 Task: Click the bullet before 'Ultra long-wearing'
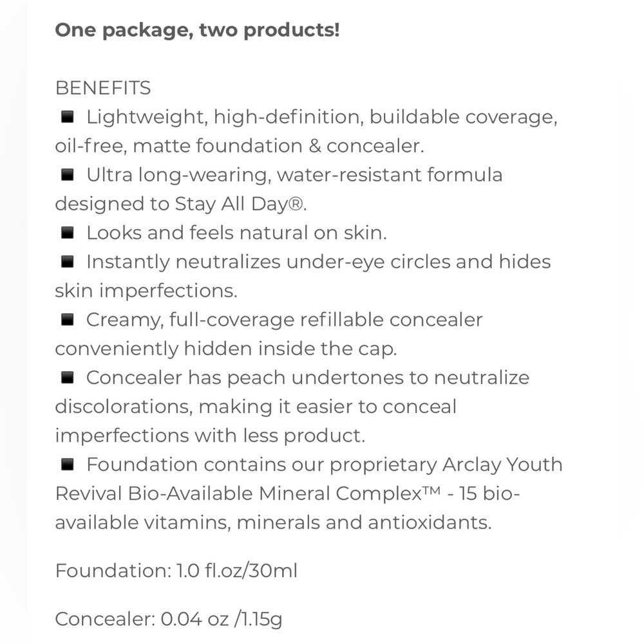68,175
